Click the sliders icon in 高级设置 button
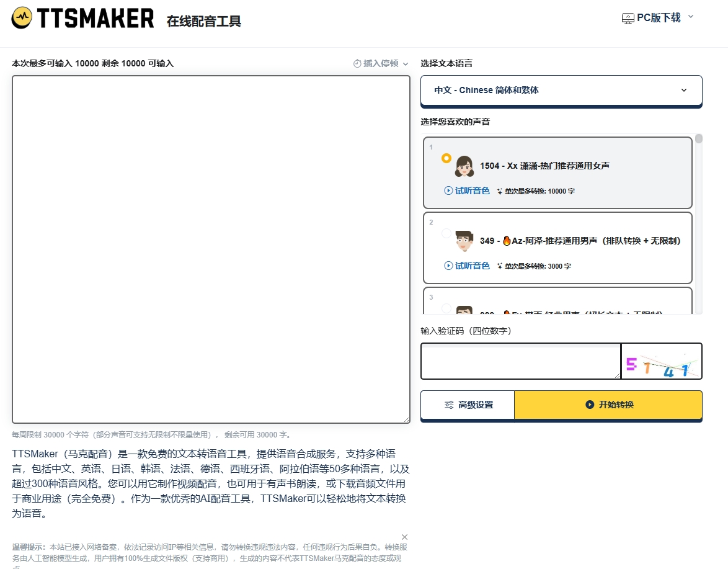 449,405
